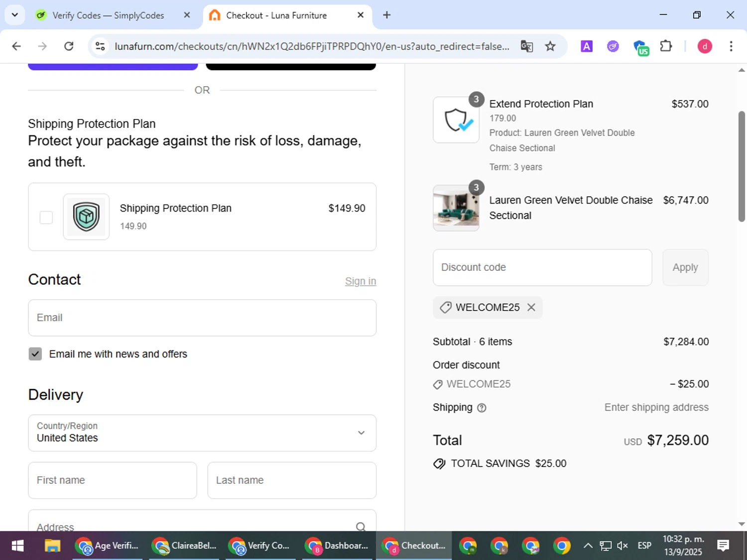747x560 pixels.
Task: Open the US VPN extension icon
Action: click(640, 47)
